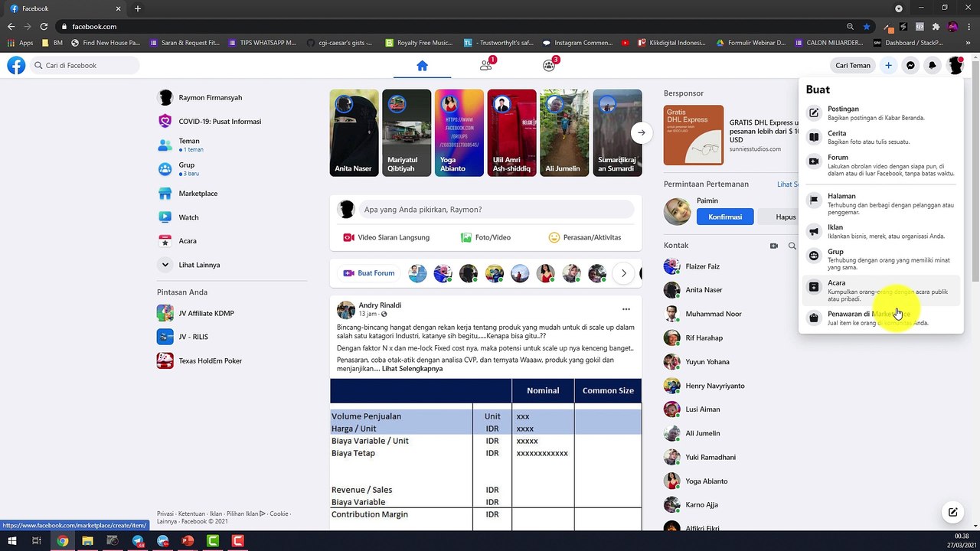Show more stories with the arrow
Image resolution: width=980 pixels, height=551 pixels.
point(641,132)
